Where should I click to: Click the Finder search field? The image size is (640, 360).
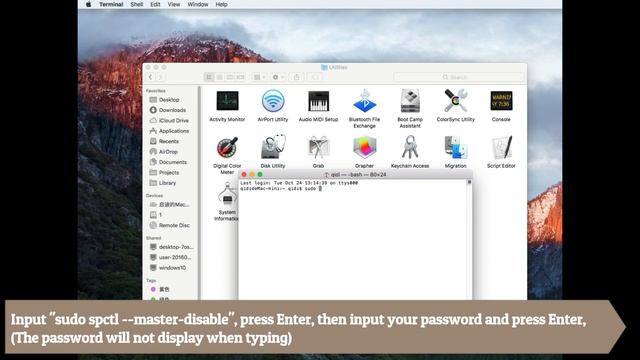[459, 77]
